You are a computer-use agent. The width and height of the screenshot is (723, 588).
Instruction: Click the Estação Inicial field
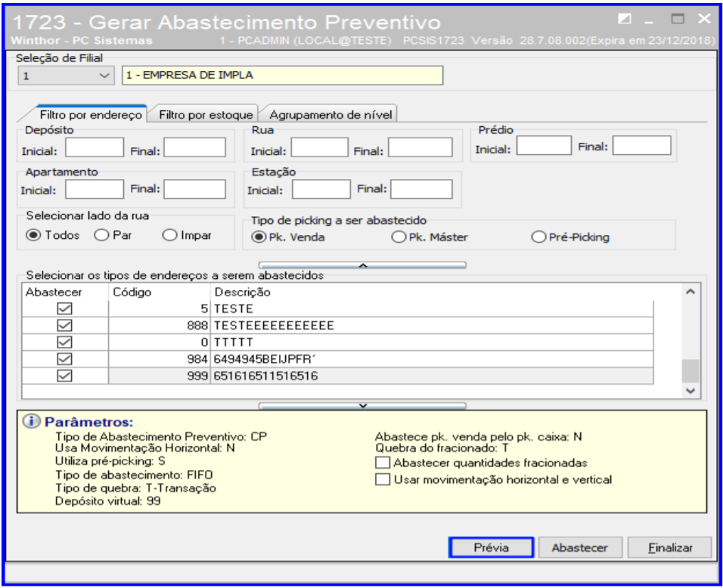pos(321,189)
